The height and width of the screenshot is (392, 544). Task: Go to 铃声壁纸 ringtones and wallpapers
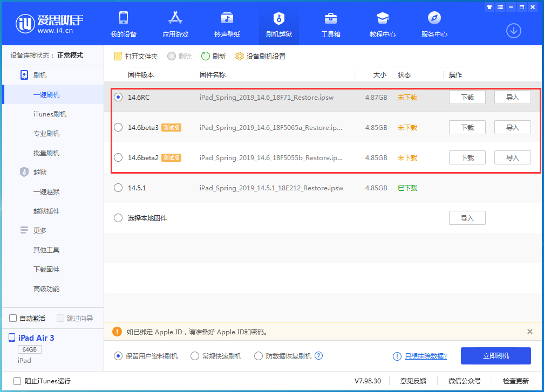click(x=227, y=24)
